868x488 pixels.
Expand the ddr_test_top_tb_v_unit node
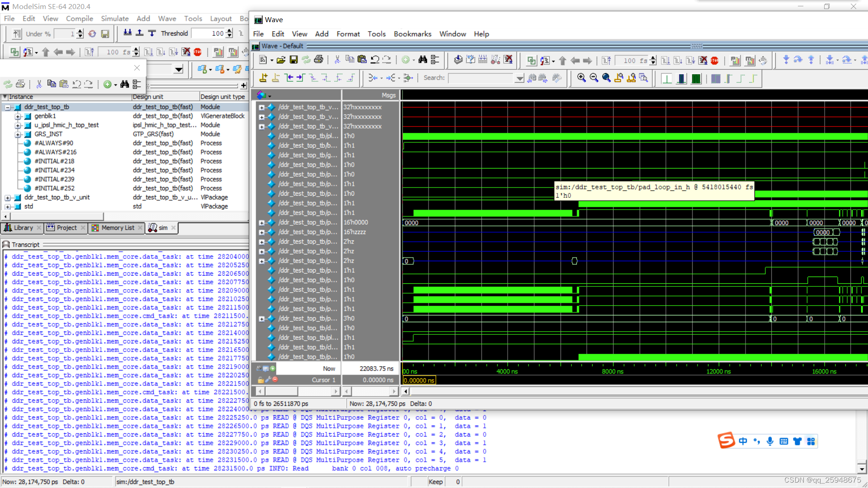coord(8,197)
